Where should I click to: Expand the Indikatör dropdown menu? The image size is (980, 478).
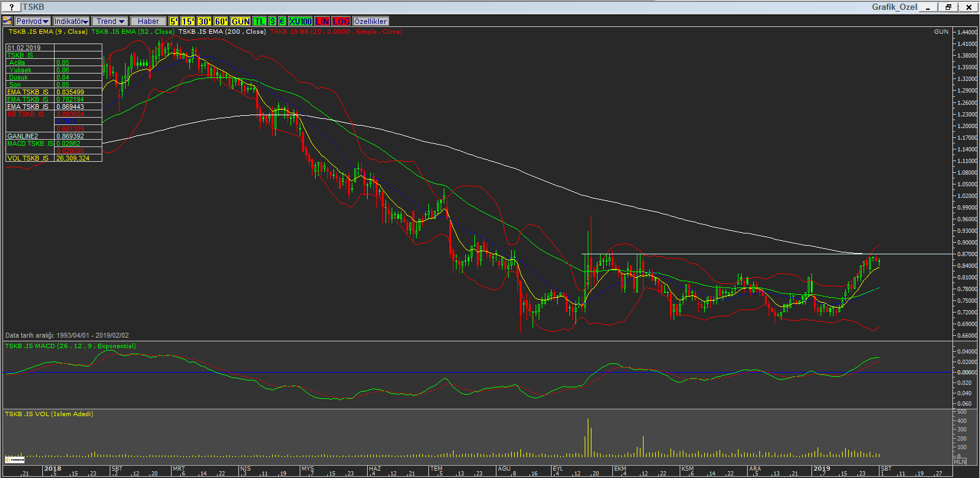[x=72, y=21]
